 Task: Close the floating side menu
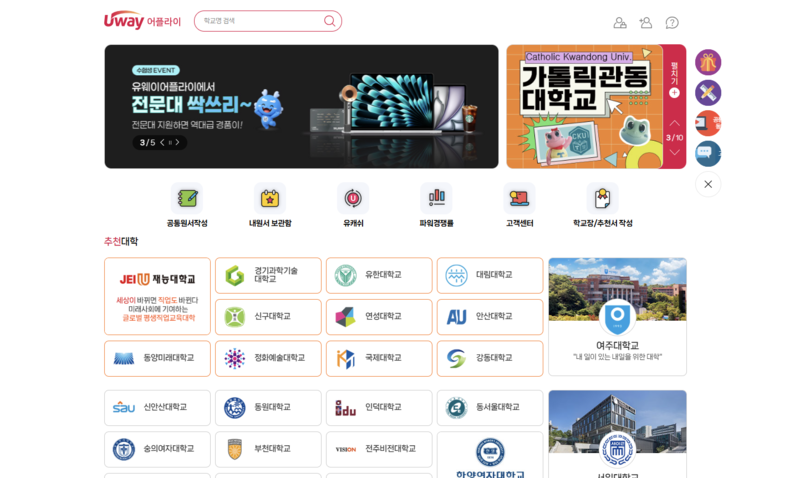pyautogui.click(x=708, y=184)
